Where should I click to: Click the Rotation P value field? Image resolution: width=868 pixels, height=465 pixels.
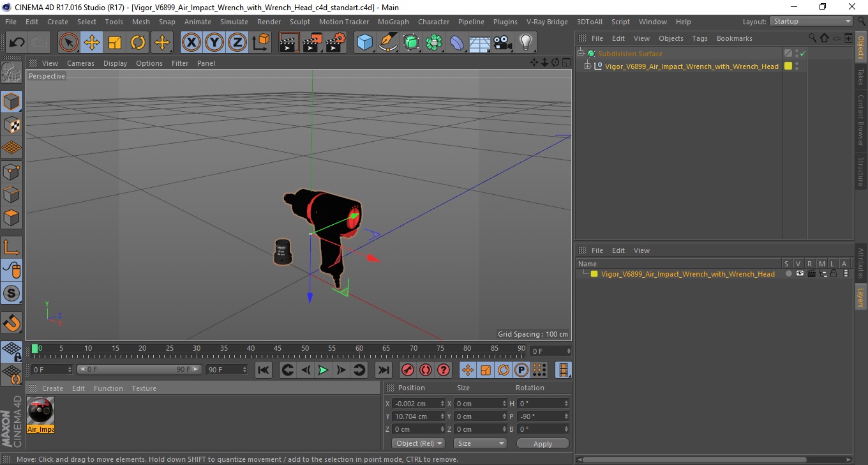click(543, 416)
